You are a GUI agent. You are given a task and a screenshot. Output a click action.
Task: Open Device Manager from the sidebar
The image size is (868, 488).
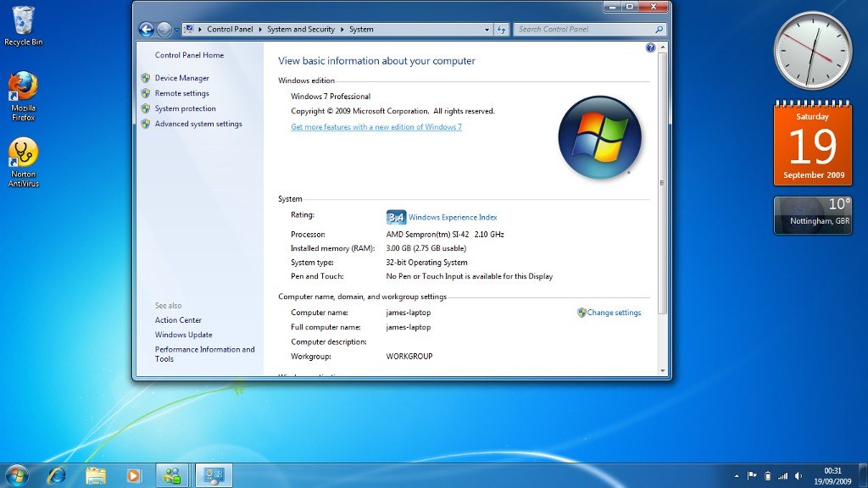[x=181, y=77]
